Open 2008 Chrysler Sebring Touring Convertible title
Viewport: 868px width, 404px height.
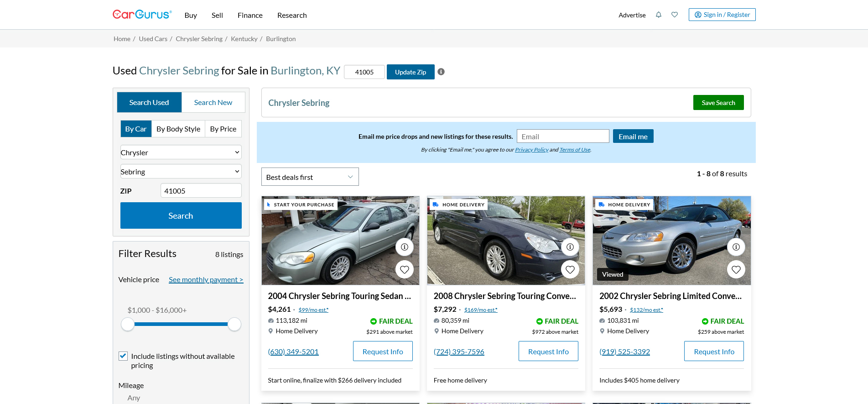[x=505, y=296]
